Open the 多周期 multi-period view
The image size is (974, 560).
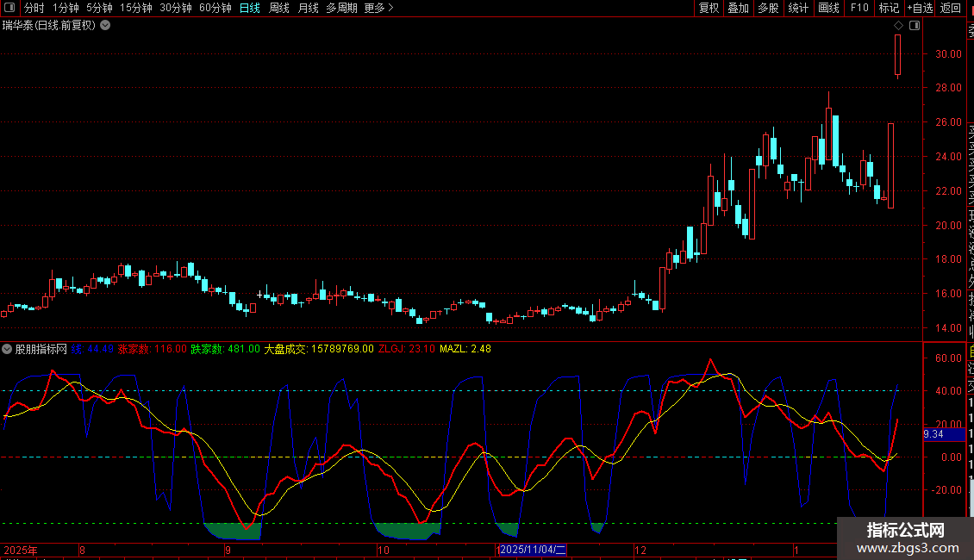[x=341, y=8]
